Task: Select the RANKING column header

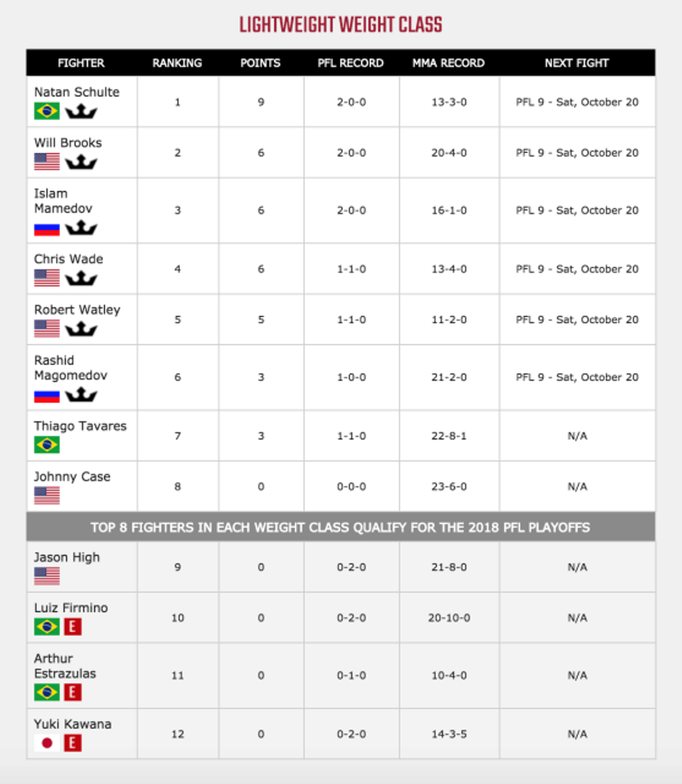Action: click(x=177, y=63)
